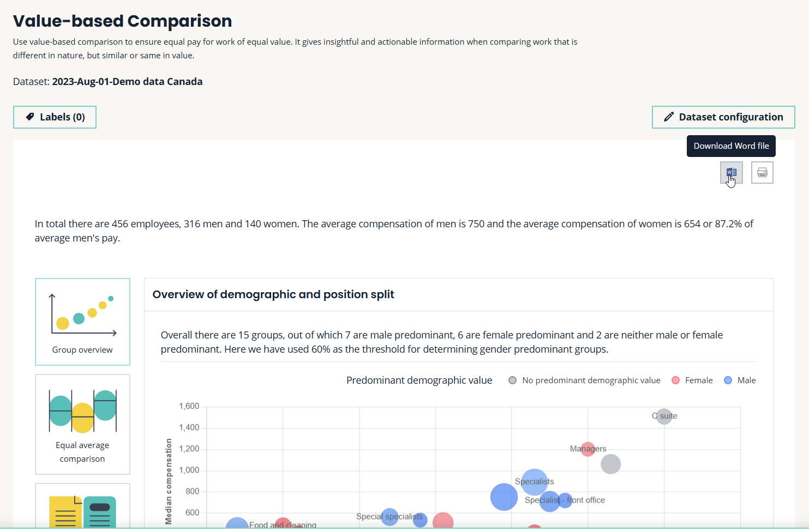Viewport: 809px width, 532px height.
Task: Click the Download Word file icon
Action: point(731,173)
